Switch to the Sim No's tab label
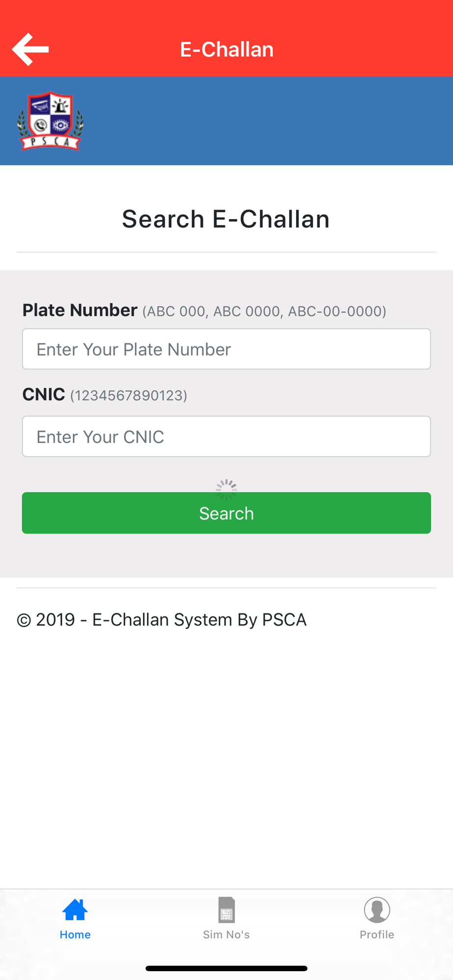Viewport: 453px width, 980px height. click(x=226, y=934)
